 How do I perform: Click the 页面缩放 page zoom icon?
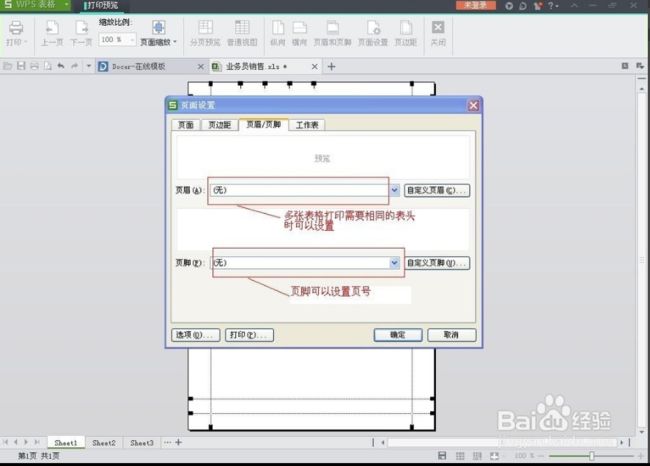pos(158,28)
